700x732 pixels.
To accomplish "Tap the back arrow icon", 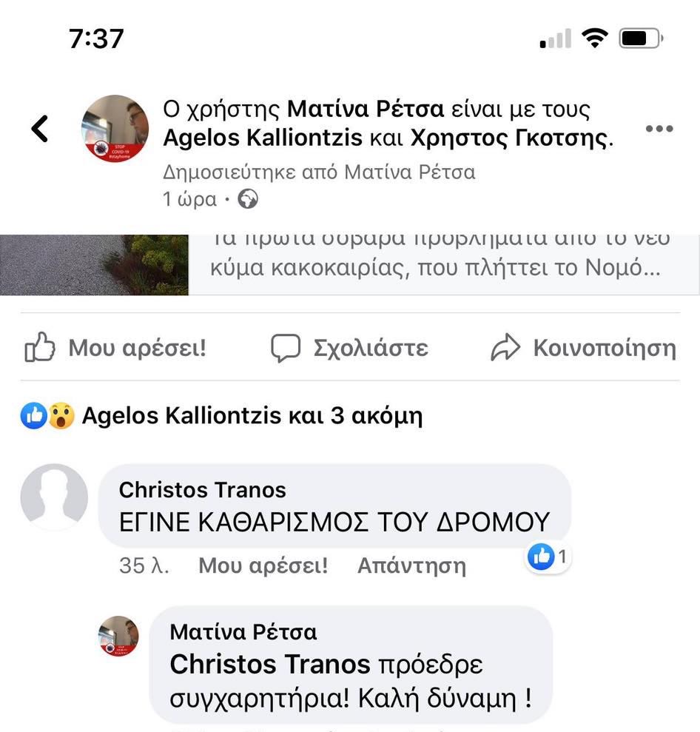I will point(40,128).
